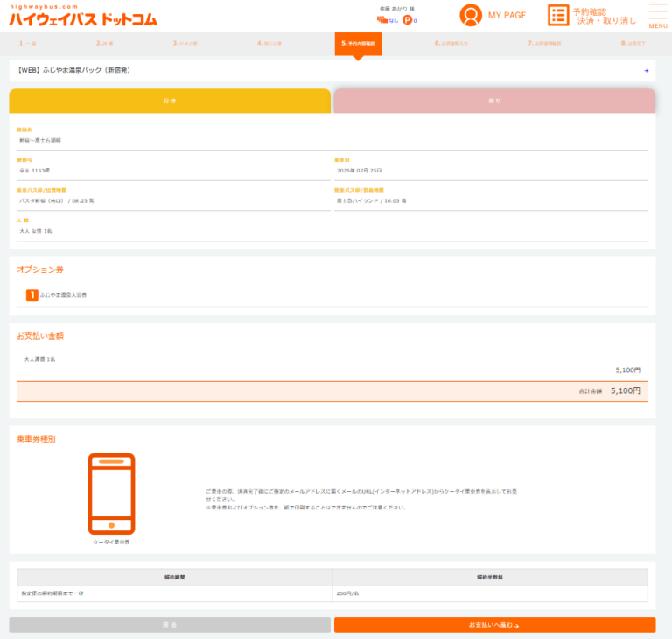Viewport: 672px width, 639px height.
Task: Open 予約確認 決済・取り消し link
Action: 604,16
